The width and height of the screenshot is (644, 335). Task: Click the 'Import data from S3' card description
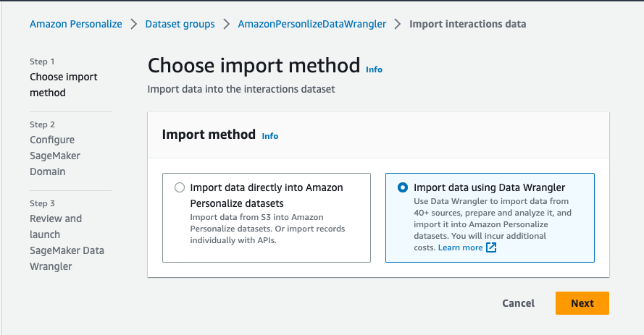pos(267,229)
